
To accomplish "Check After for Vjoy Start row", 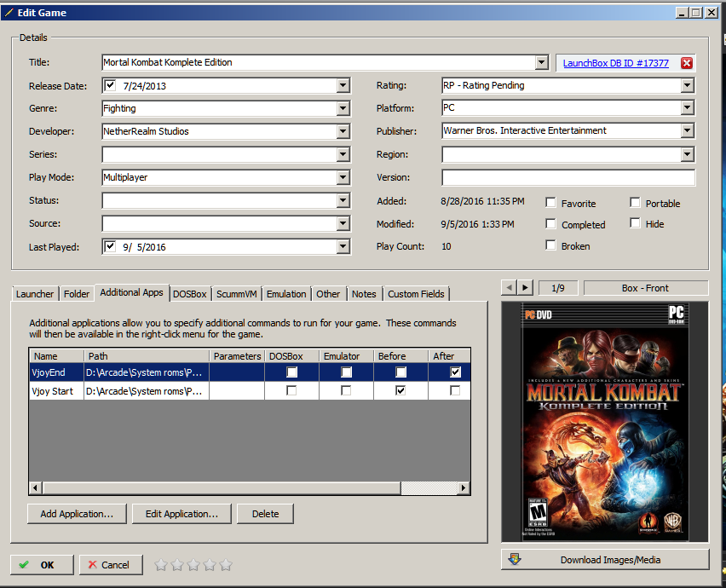I will (455, 391).
